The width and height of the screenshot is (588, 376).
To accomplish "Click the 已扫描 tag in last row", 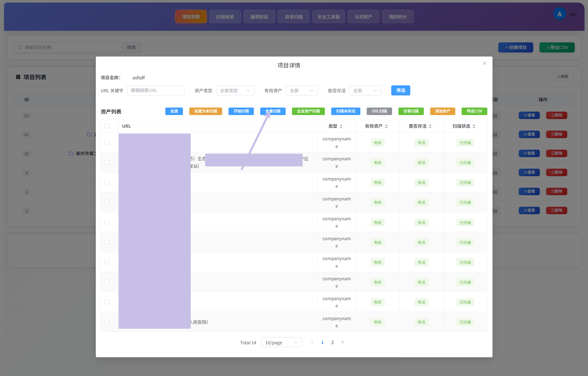I will point(465,322).
